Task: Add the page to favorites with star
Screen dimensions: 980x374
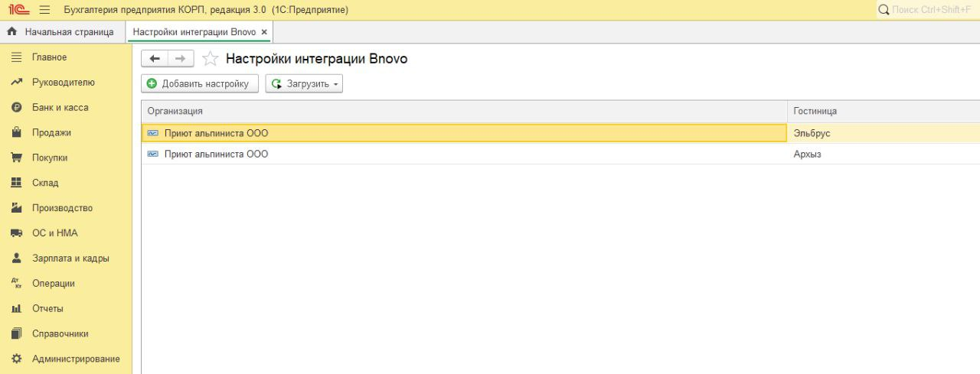Action: (x=210, y=59)
